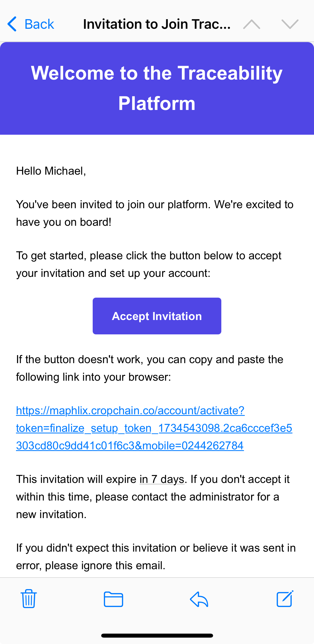Viewport: 314px width, 644px height.
Task: Open the previous message with the up chevron
Action: pyautogui.click(x=252, y=24)
